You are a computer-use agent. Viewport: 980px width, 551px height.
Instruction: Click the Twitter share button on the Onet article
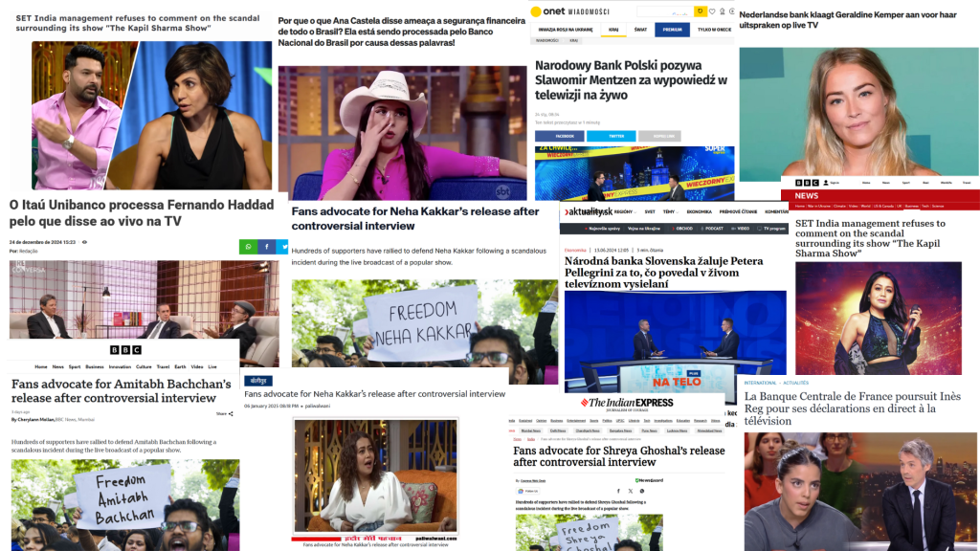click(x=612, y=136)
